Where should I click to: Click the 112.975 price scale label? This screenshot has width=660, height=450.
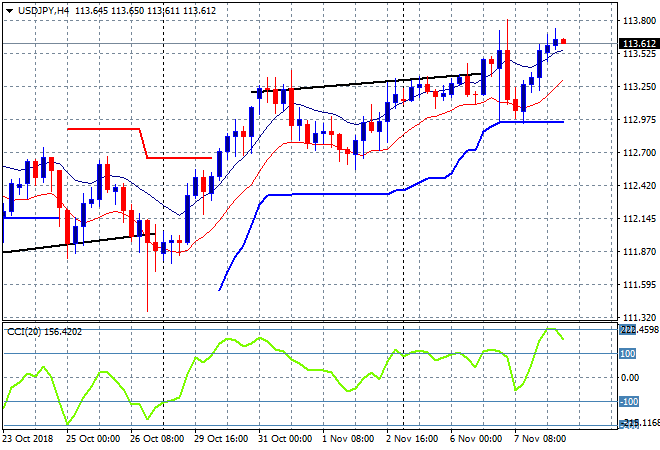[x=639, y=120]
